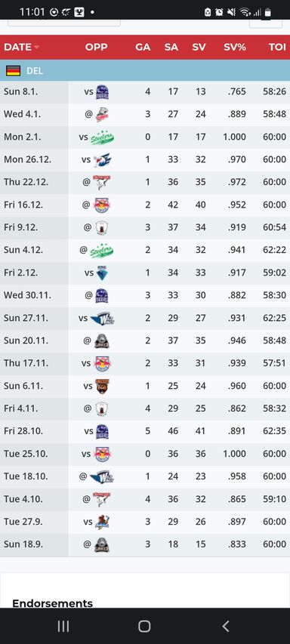290x644 pixels.
Task: Open opponent logo for Mon 26.12. game
Action: (x=102, y=160)
